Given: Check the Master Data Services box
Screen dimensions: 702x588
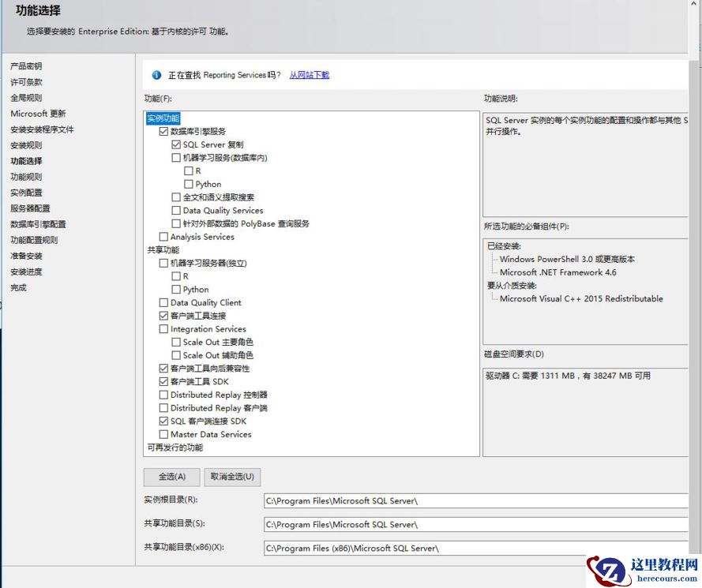Looking at the screenshot, I should 164,435.
